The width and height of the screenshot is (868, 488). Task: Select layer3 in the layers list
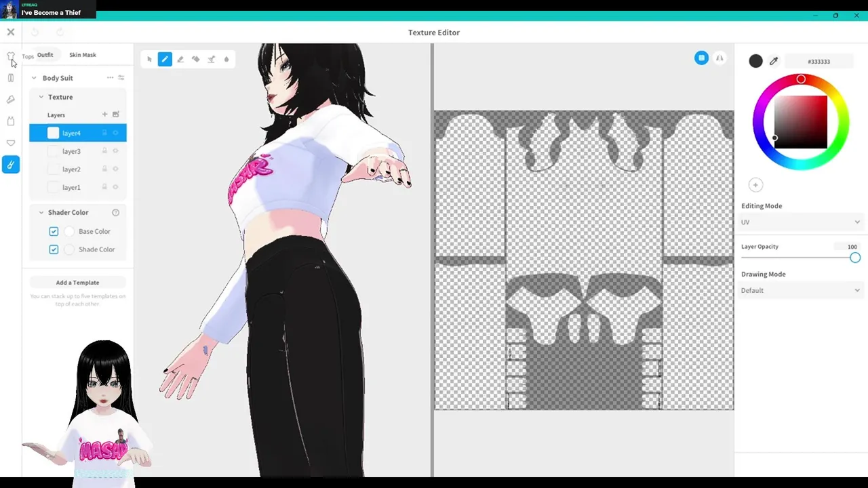click(x=78, y=151)
